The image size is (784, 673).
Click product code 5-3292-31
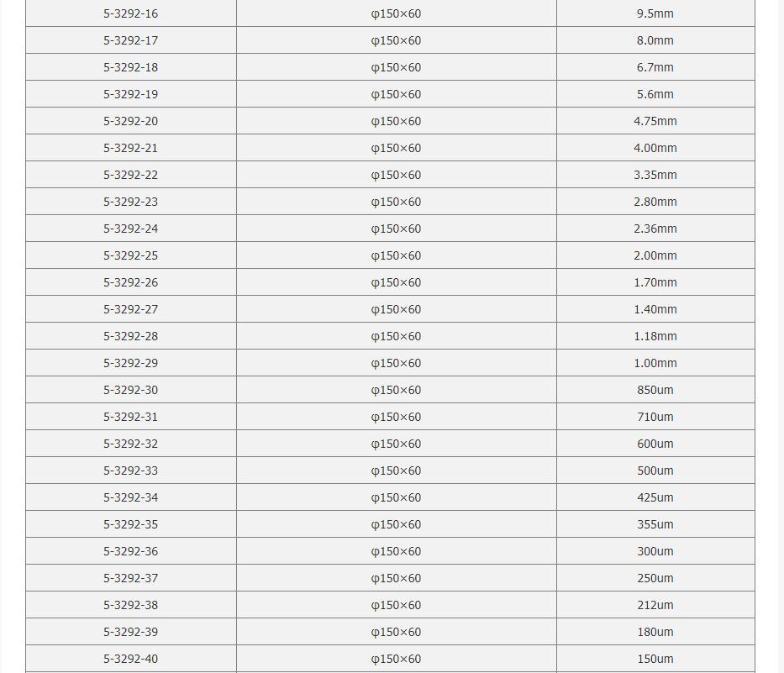click(x=130, y=417)
